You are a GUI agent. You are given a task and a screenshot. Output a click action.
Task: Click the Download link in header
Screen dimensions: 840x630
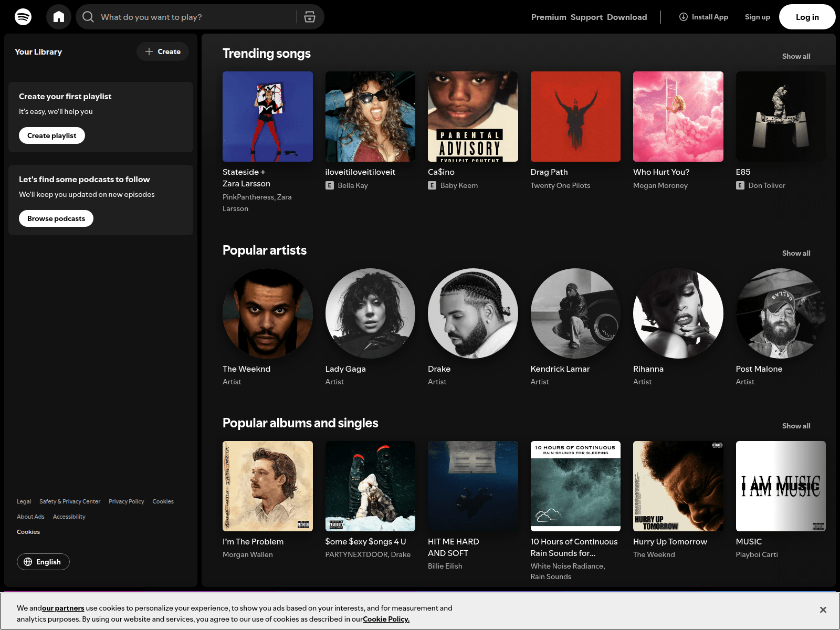pos(627,17)
